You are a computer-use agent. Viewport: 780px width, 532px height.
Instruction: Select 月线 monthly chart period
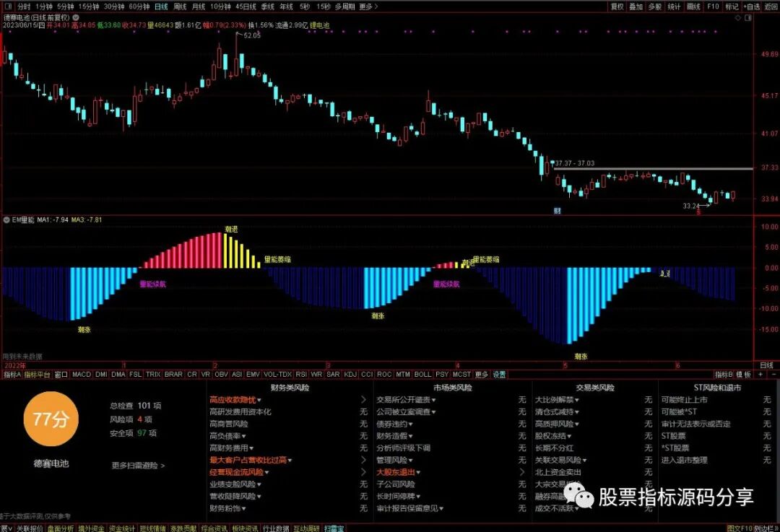[x=199, y=6]
